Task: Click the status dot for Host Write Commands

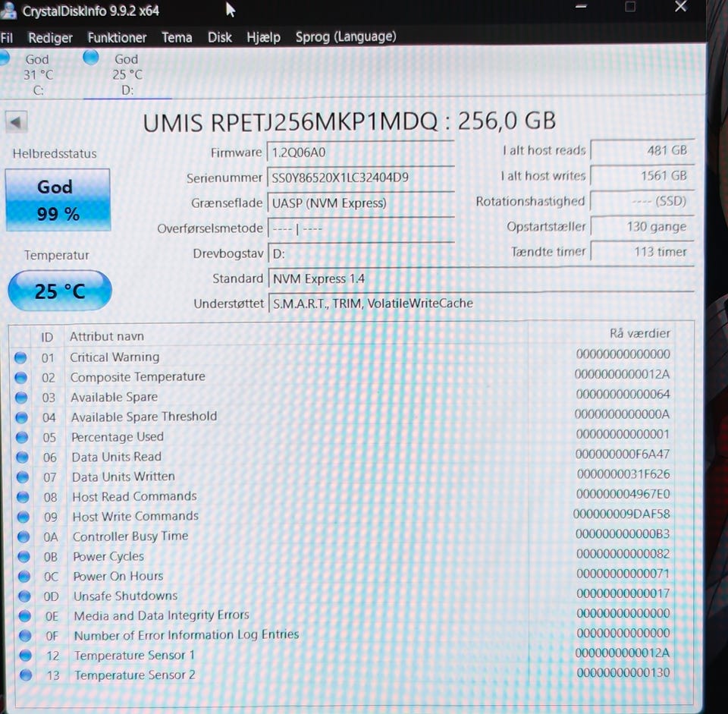Action: click(x=24, y=517)
